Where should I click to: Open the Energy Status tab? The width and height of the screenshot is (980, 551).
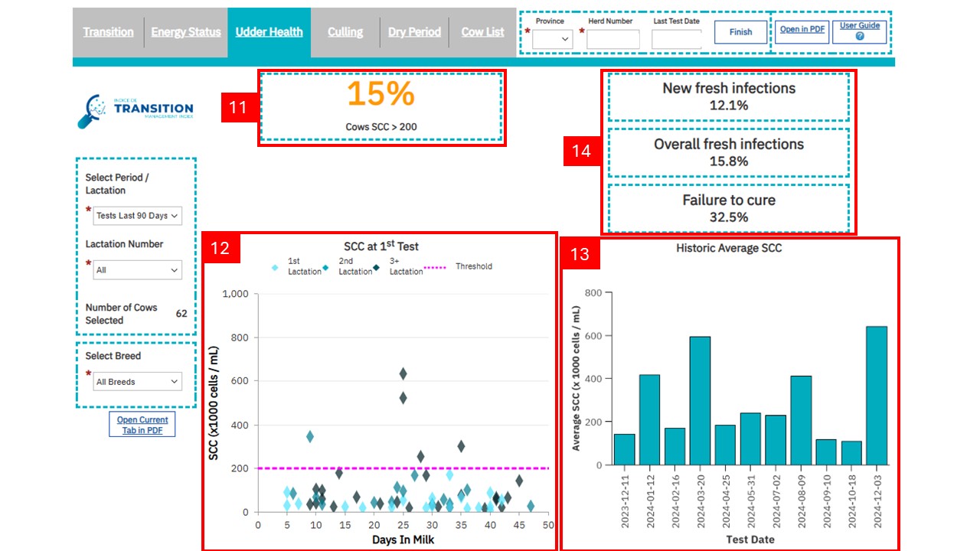point(186,32)
